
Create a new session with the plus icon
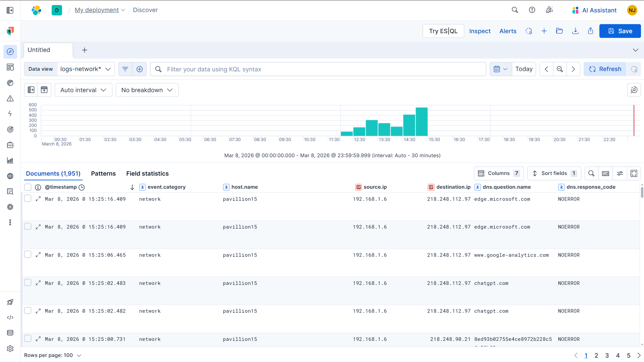tap(544, 31)
